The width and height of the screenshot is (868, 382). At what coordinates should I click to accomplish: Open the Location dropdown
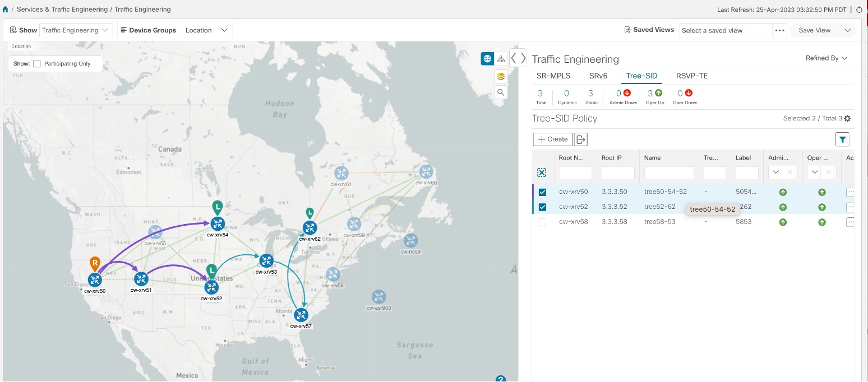(x=206, y=30)
